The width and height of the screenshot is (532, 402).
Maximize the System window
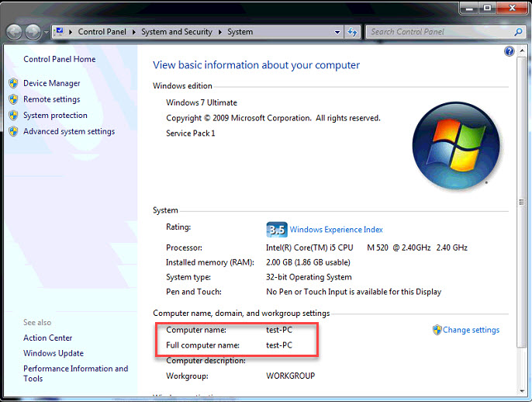[488, 8]
